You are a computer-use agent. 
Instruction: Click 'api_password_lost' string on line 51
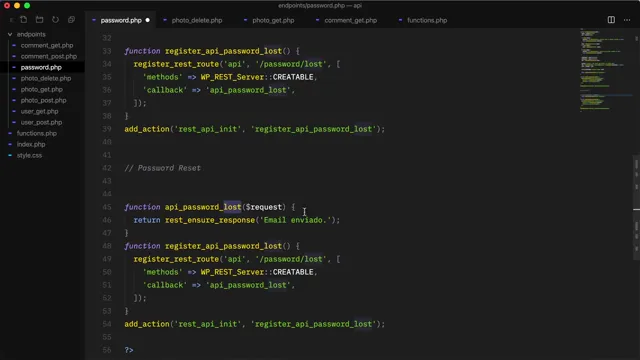(248, 285)
